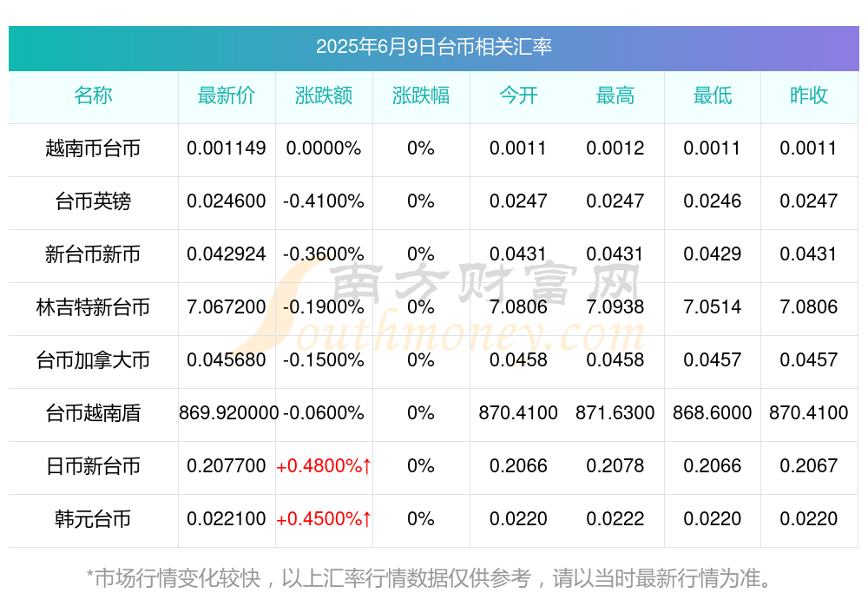Screen dimensions: 868x606
Task: Click the 最高 value 7.0938
Action: (x=615, y=306)
